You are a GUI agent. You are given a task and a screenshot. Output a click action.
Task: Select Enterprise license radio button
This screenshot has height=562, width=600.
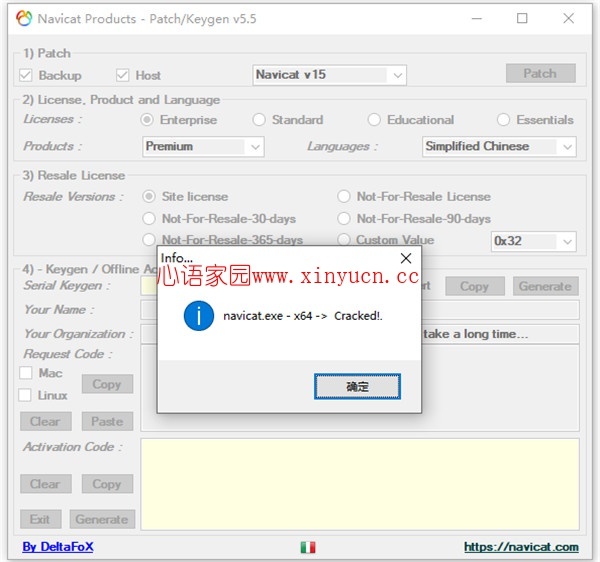point(147,120)
